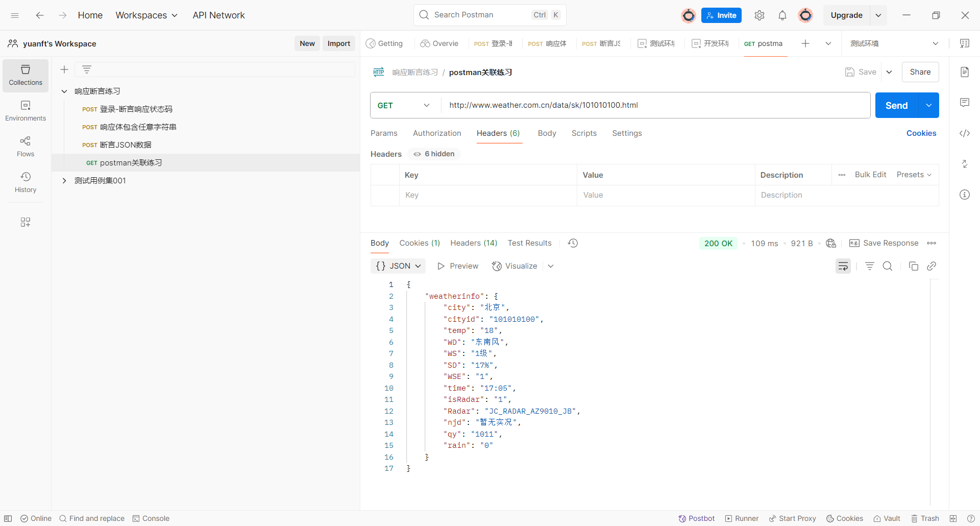This screenshot has width=980, height=526.
Task: Toggle the sidebar layout icon in status bar
Action: point(8,518)
